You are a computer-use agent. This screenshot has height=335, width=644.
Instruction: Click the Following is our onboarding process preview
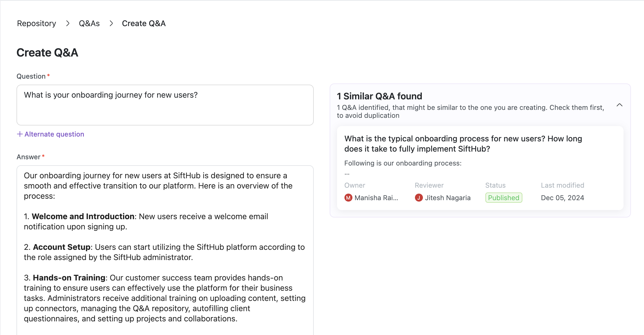point(403,163)
